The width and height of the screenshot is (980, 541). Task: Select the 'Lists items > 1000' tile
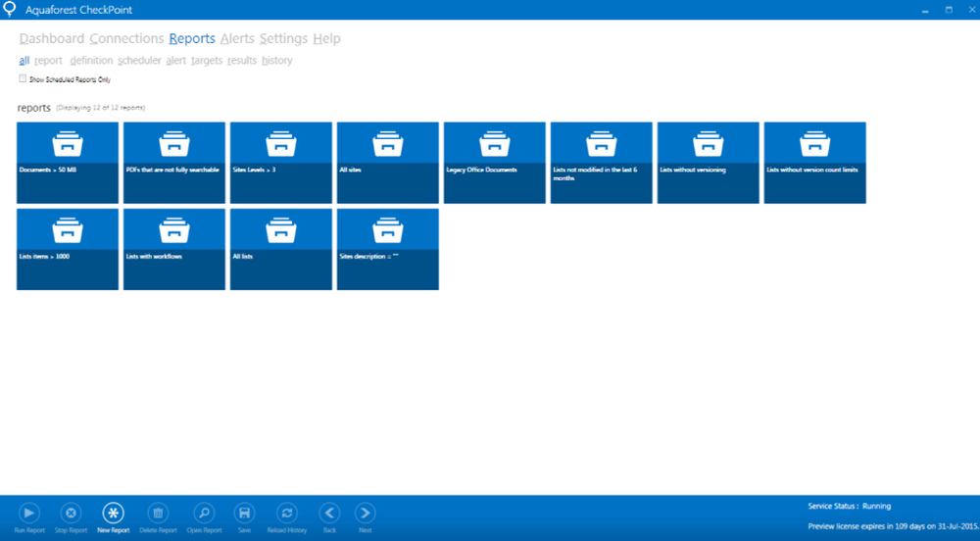tap(68, 249)
